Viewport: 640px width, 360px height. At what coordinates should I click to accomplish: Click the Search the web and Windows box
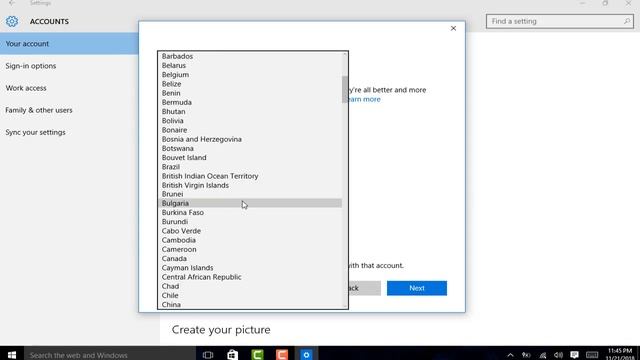coord(110,354)
